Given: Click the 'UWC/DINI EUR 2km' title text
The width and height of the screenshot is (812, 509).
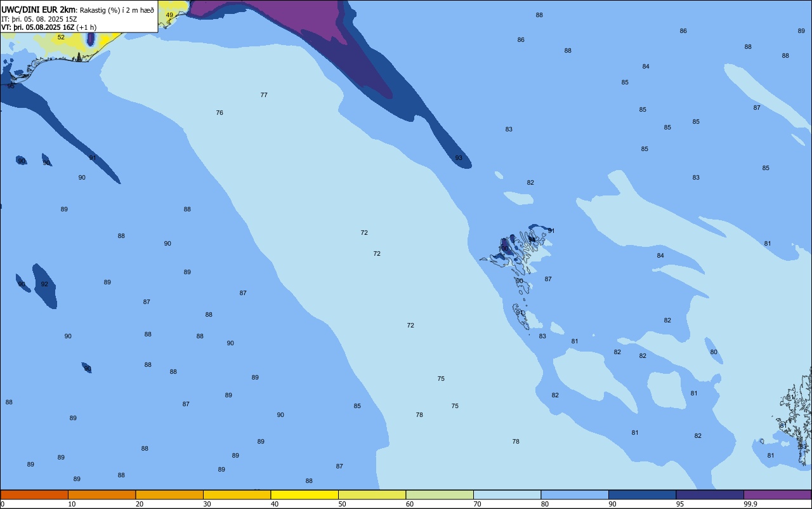Looking at the screenshot, I should 38,10.
